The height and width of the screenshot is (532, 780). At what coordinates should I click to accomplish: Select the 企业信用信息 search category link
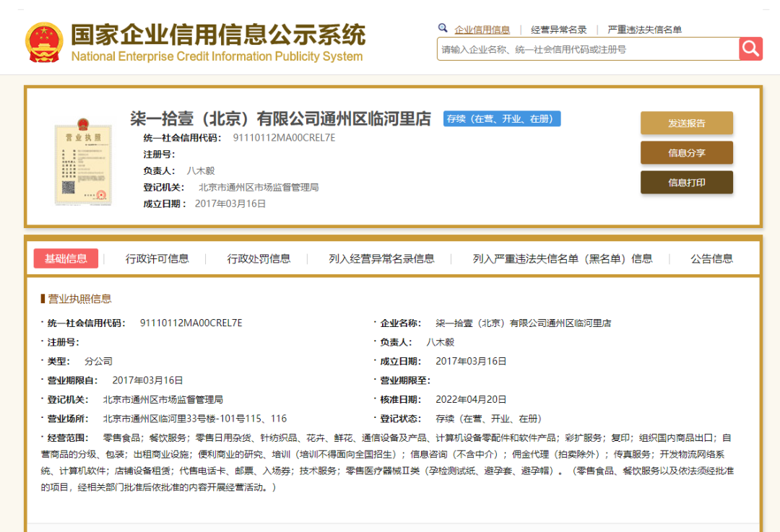coord(482,30)
